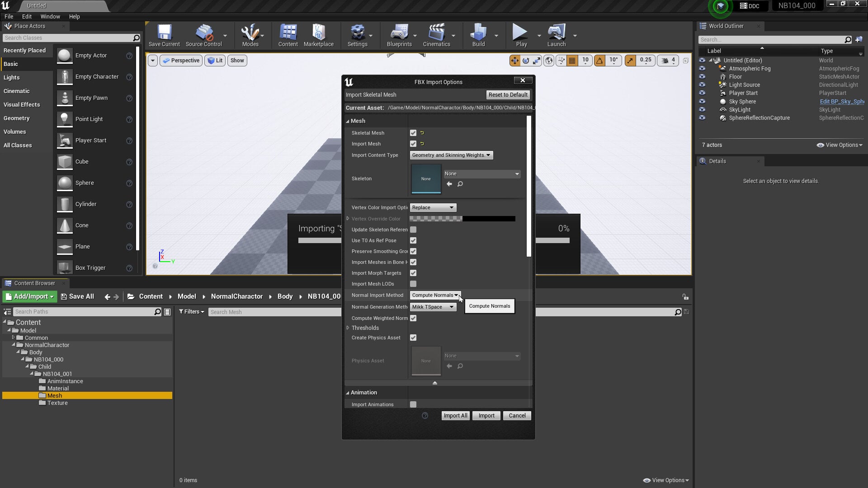The image size is (868, 488).
Task: Open the Settings toolbar icon
Action: pyautogui.click(x=357, y=35)
